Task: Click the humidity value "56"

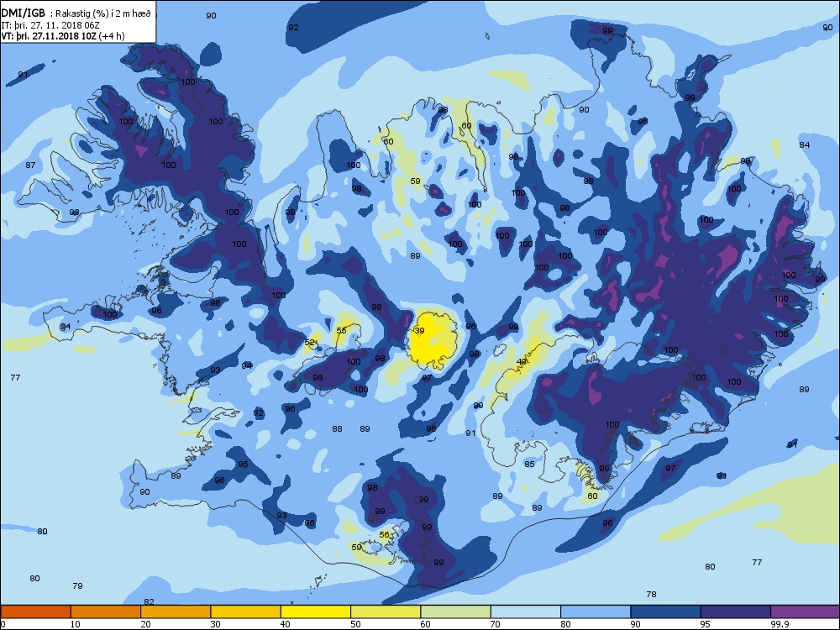Action: point(384,534)
